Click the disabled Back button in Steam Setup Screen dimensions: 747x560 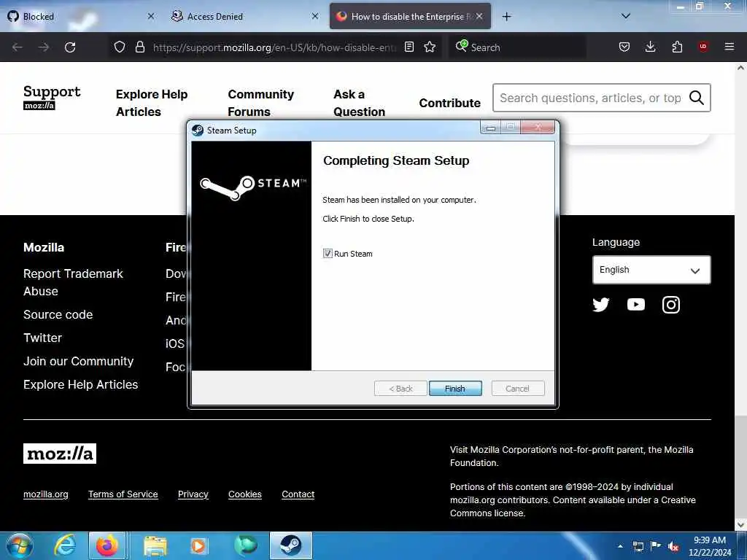coord(400,389)
